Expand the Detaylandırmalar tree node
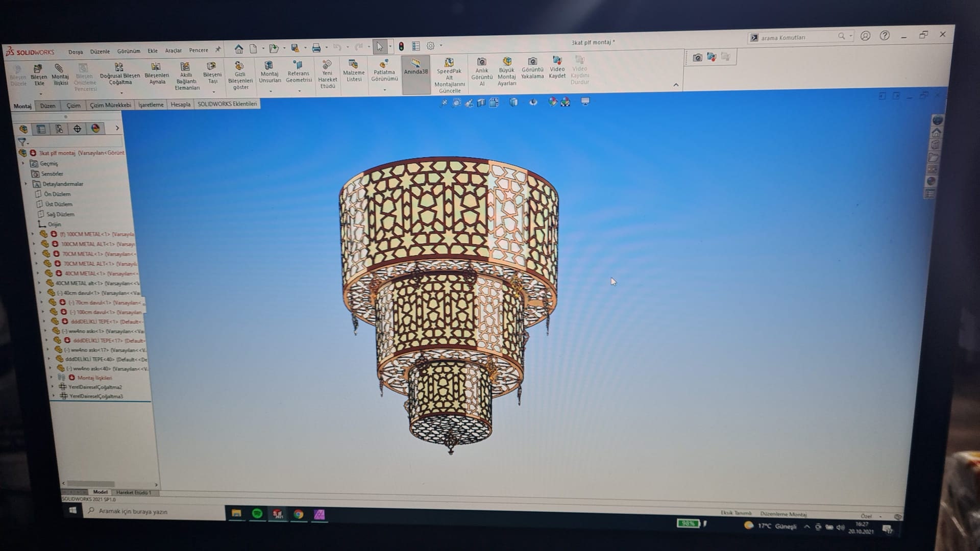The height and width of the screenshot is (551, 980). (x=26, y=184)
